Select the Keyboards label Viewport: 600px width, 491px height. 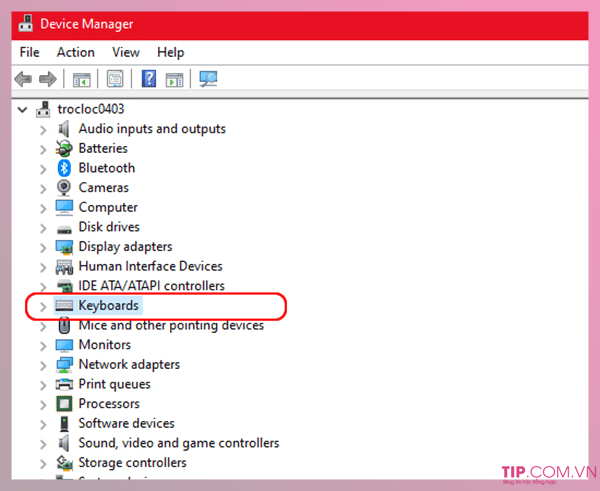108,305
